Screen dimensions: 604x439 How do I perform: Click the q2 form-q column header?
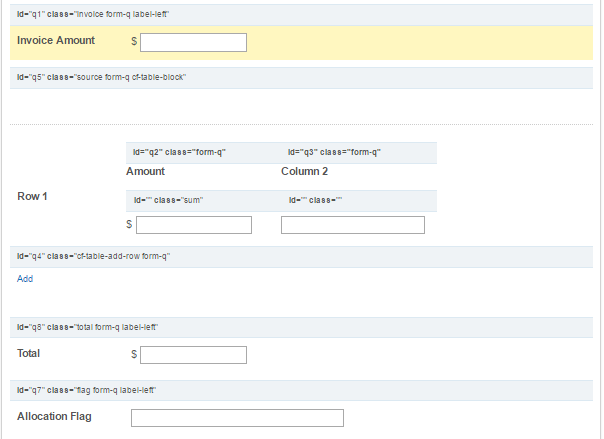click(200, 152)
